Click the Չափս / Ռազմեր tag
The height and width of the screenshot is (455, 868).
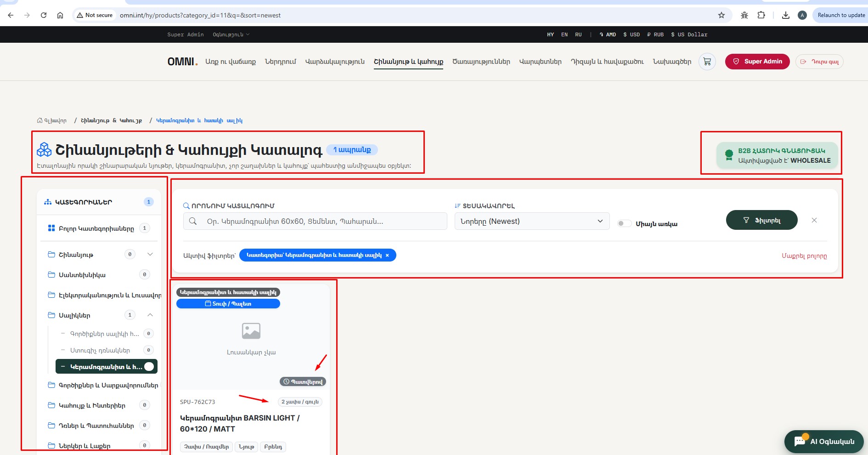coord(206,447)
